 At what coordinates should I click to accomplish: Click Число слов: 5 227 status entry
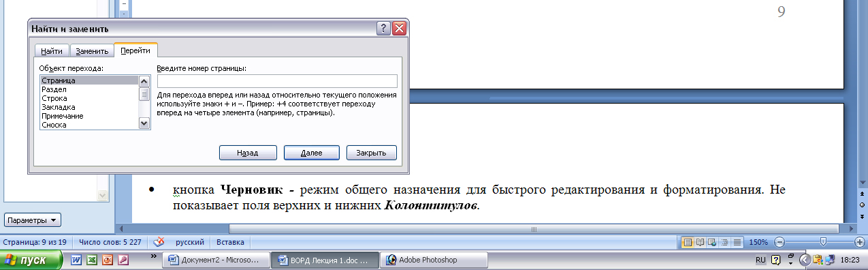click(x=110, y=242)
